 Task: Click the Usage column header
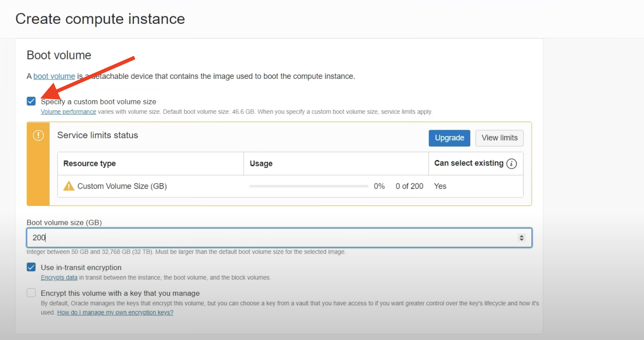(261, 163)
